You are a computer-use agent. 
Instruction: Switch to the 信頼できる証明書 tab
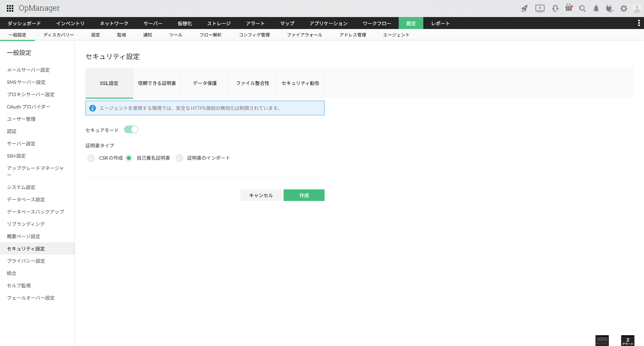tap(157, 83)
